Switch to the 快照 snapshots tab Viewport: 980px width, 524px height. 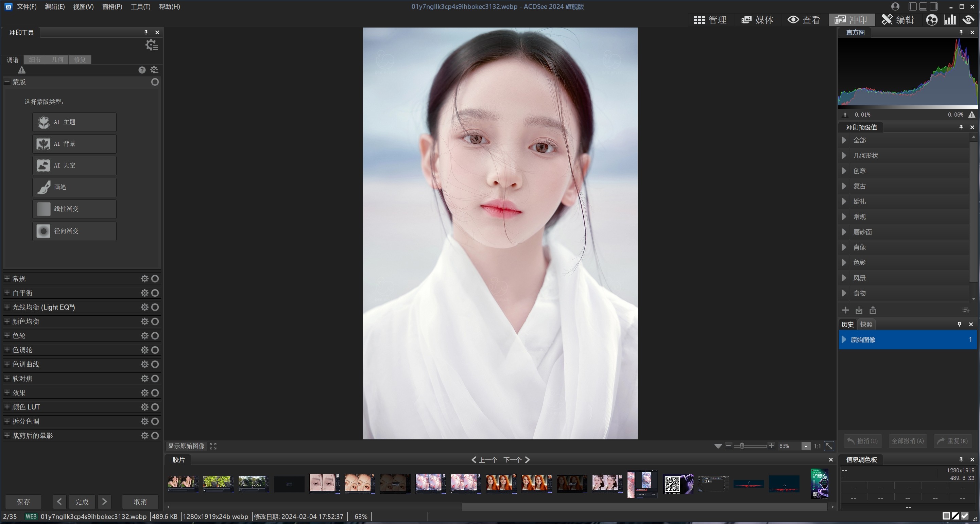[x=866, y=325]
